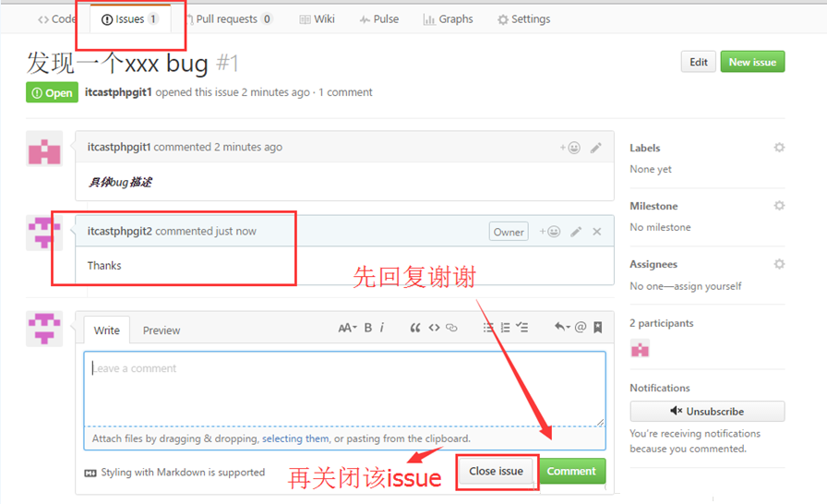
Task: Open the repository Settings tab
Action: click(523, 19)
